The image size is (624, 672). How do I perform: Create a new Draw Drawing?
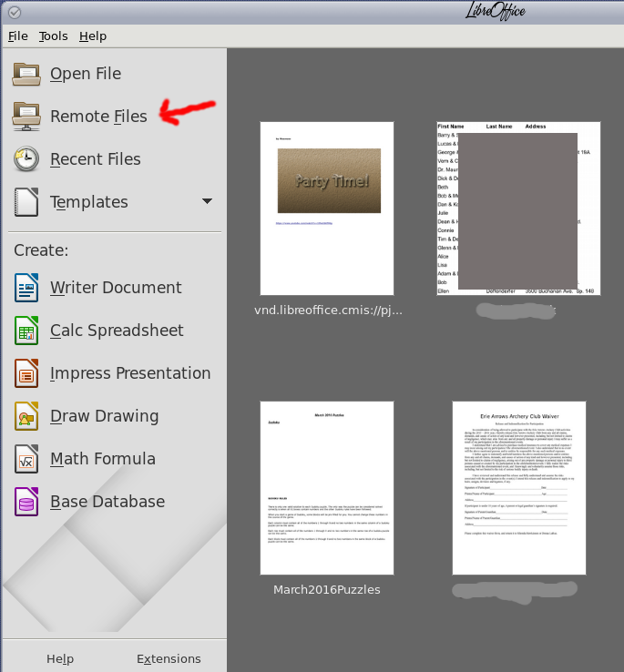[x=104, y=416]
